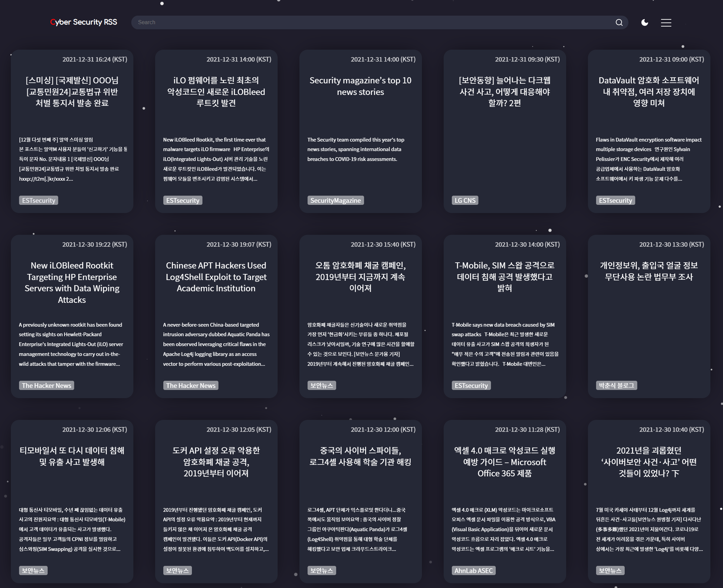This screenshot has height=588, width=723.
Task: Click the search magnifier icon
Action: coord(619,22)
